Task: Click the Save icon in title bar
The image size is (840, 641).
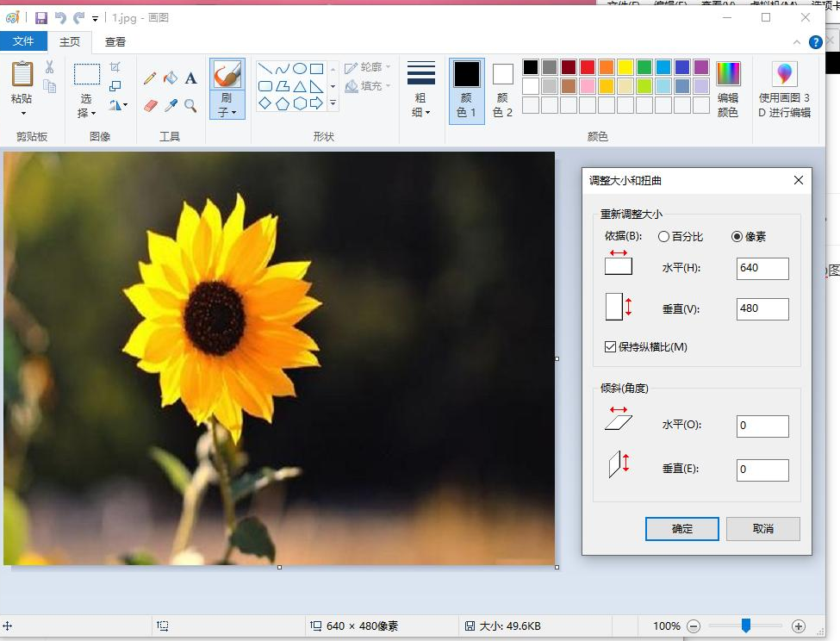Action: coord(41,18)
